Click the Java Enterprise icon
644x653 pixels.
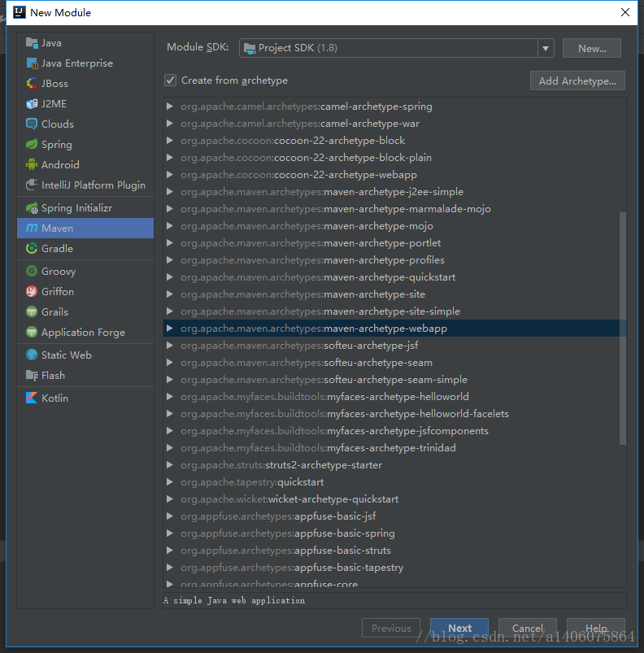coord(32,63)
